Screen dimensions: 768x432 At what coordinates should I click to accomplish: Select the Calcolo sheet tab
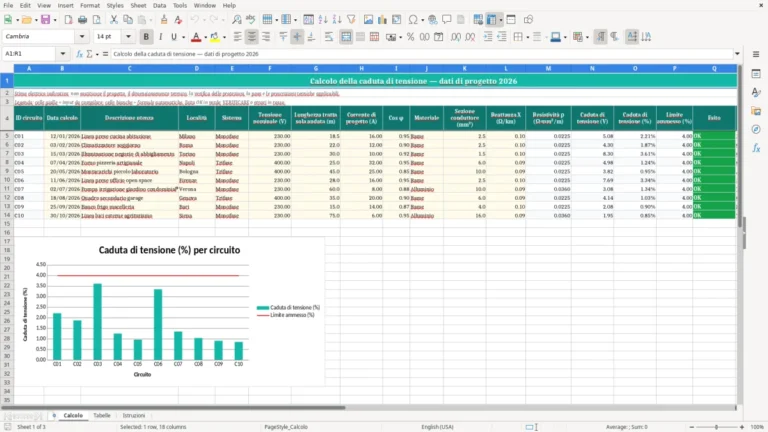click(73, 415)
